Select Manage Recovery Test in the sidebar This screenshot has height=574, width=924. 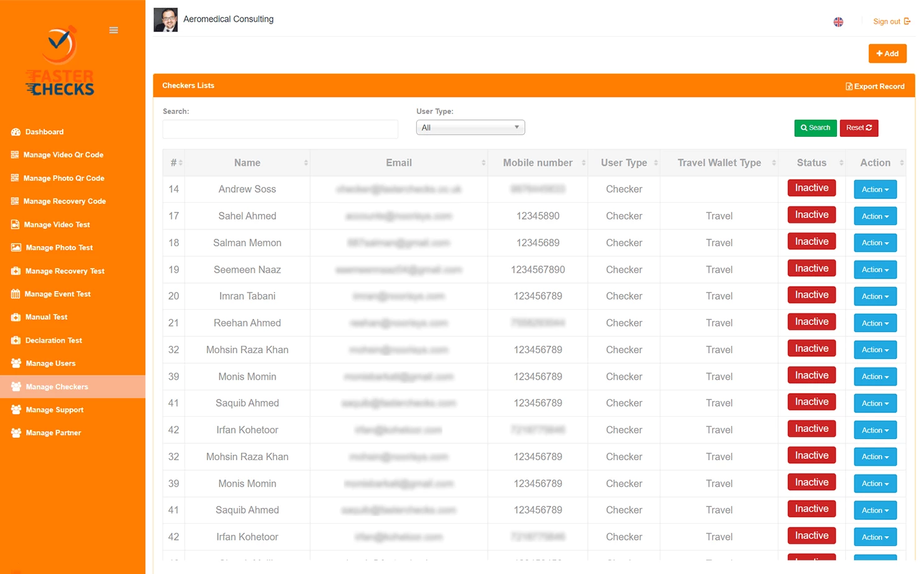[63, 271]
